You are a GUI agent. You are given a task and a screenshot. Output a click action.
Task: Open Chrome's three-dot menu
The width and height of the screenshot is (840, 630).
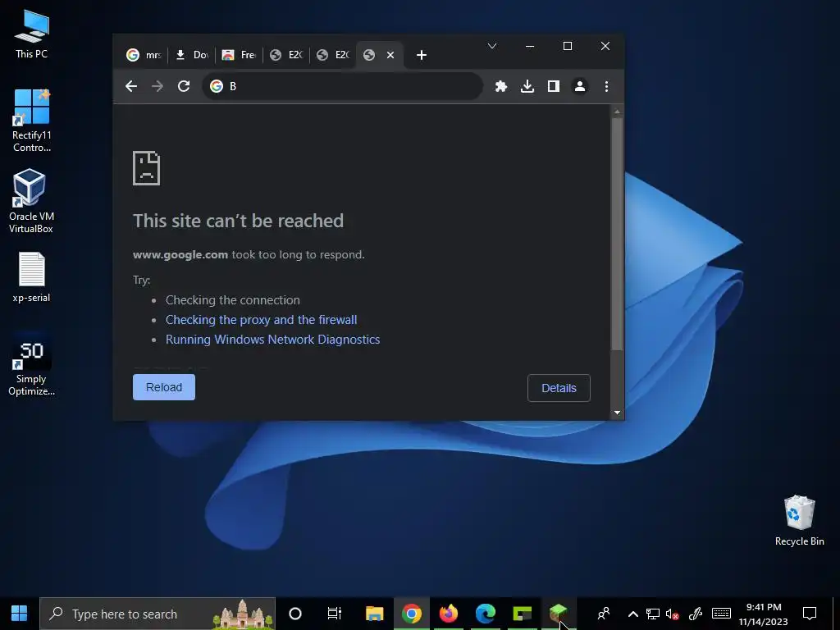pos(606,86)
